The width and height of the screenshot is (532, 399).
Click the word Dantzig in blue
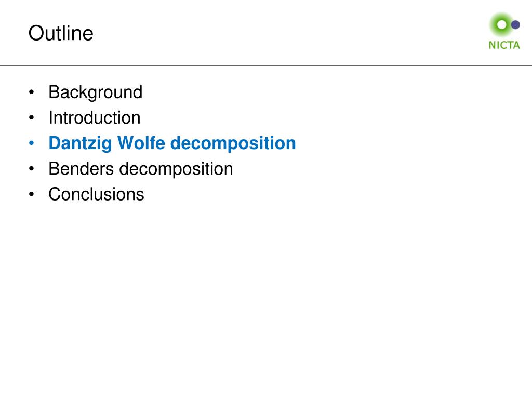pyautogui.click(x=80, y=143)
